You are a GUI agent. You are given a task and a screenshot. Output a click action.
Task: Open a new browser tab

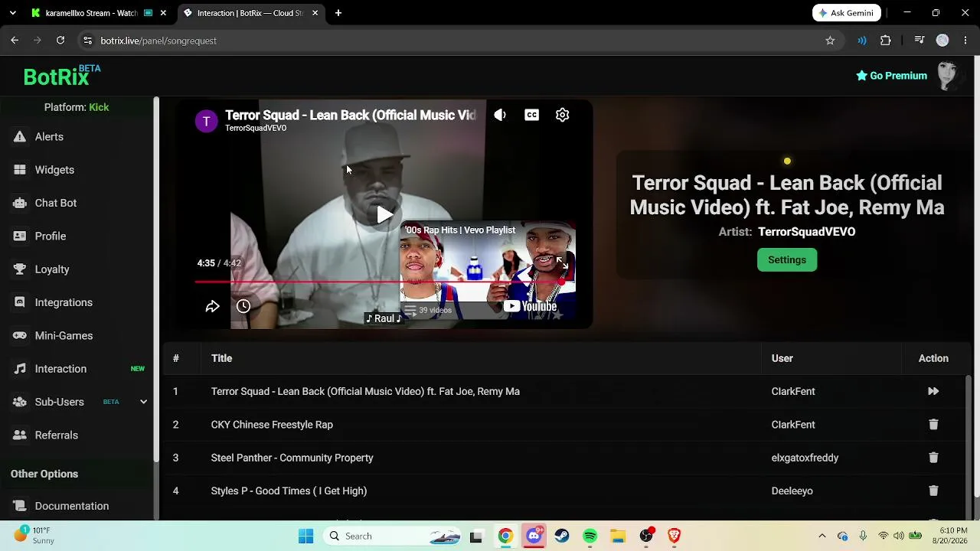(338, 13)
